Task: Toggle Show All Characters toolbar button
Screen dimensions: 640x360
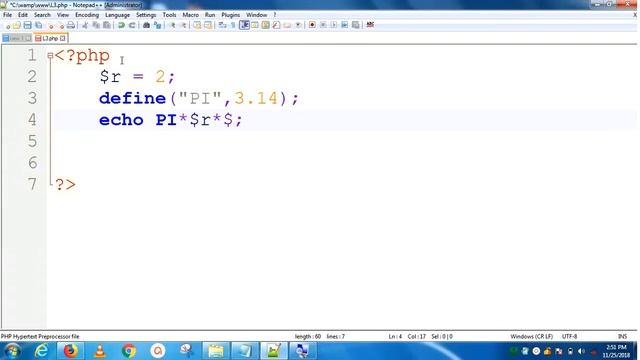Action: pos(233,25)
